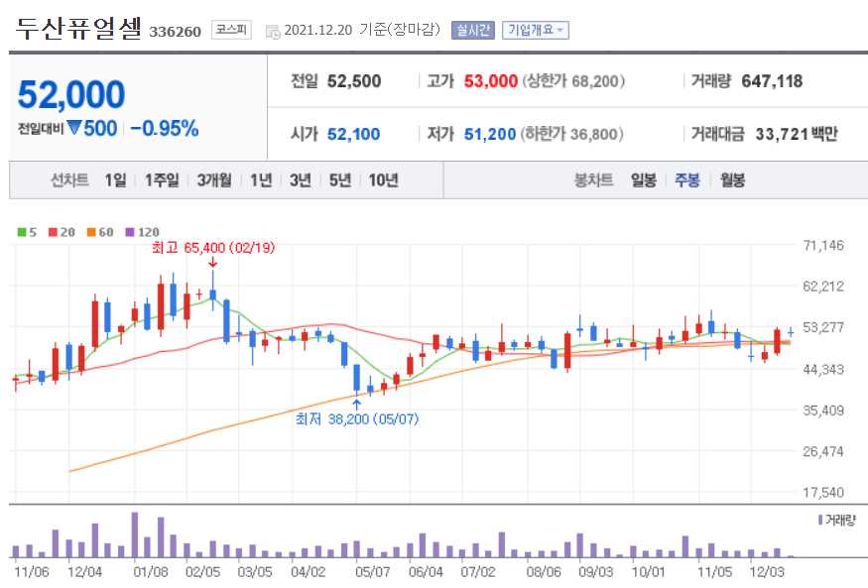The image size is (868, 588).
Task: Click the 거래량 647,118 value
Action: (x=772, y=81)
